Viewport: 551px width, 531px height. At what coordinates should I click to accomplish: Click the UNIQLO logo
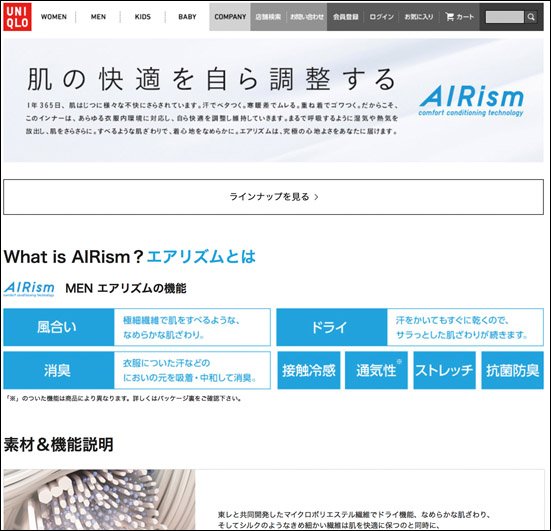17,17
